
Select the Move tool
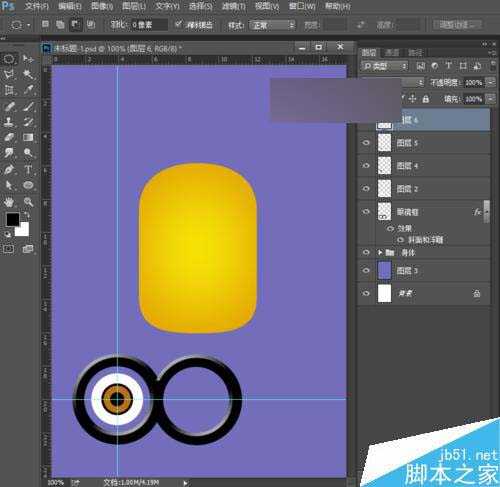(x=28, y=59)
